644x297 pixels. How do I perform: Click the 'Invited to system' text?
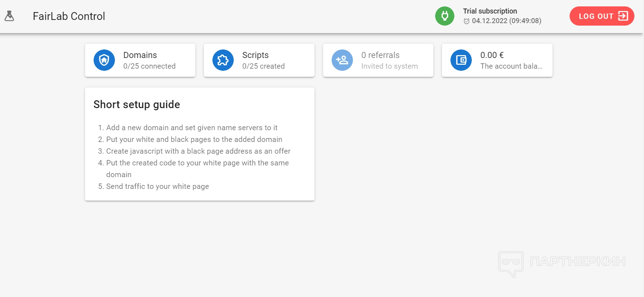390,66
